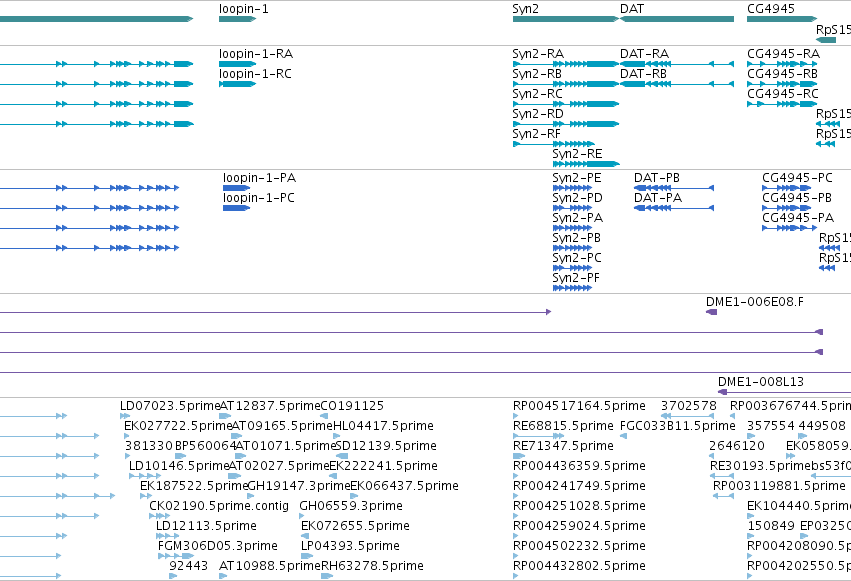Select the RE71347.5prime EST
Image resolution: width=851 pixels, height=581 pixels.
(x=519, y=456)
